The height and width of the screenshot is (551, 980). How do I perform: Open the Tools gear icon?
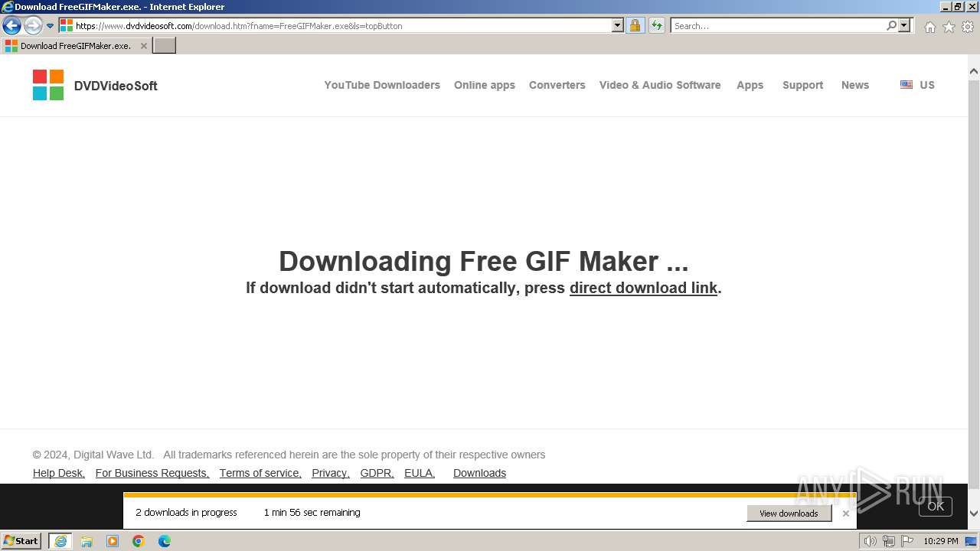pyautogui.click(x=968, y=27)
